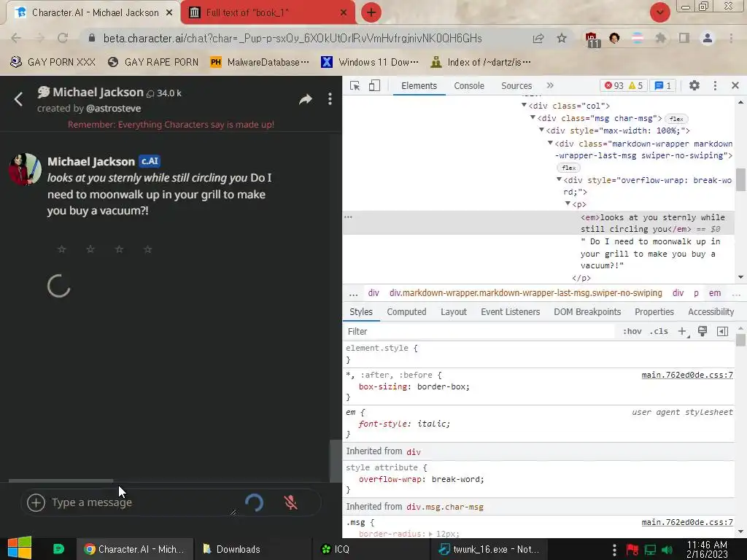Image resolution: width=747 pixels, height=560 pixels.
Task: Toggle the browser side panel
Action: (x=684, y=38)
